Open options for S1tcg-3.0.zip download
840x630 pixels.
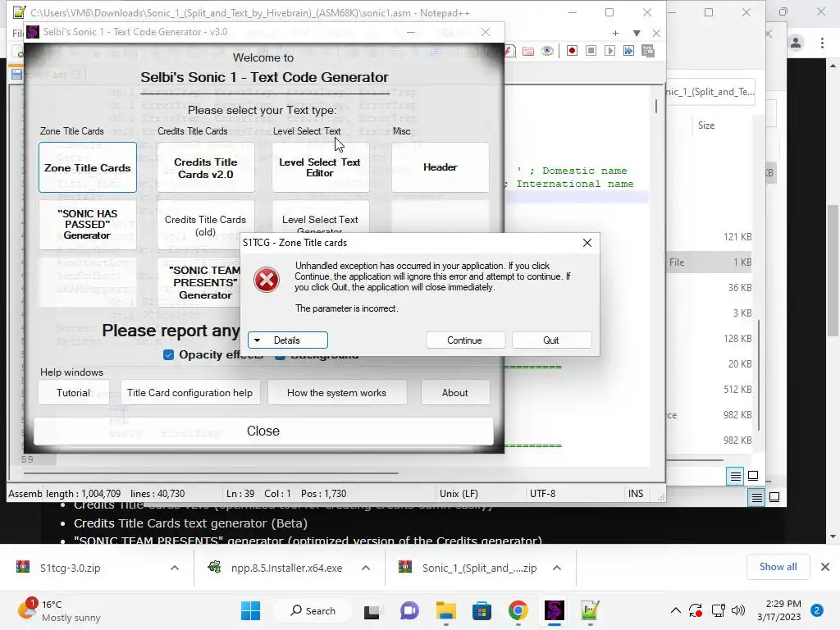[175, 568]
